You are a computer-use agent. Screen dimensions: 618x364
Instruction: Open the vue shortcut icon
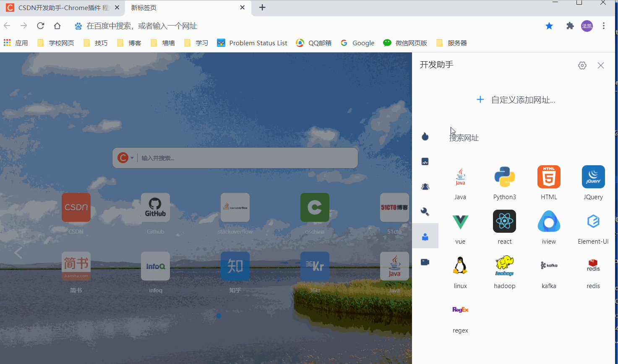coord(460,221)
